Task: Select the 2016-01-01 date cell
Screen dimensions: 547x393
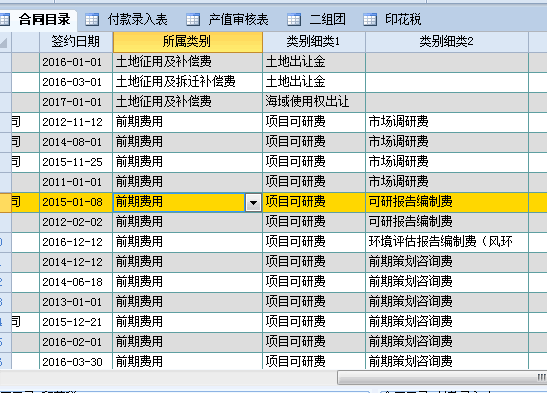Action: pos(76,62)
